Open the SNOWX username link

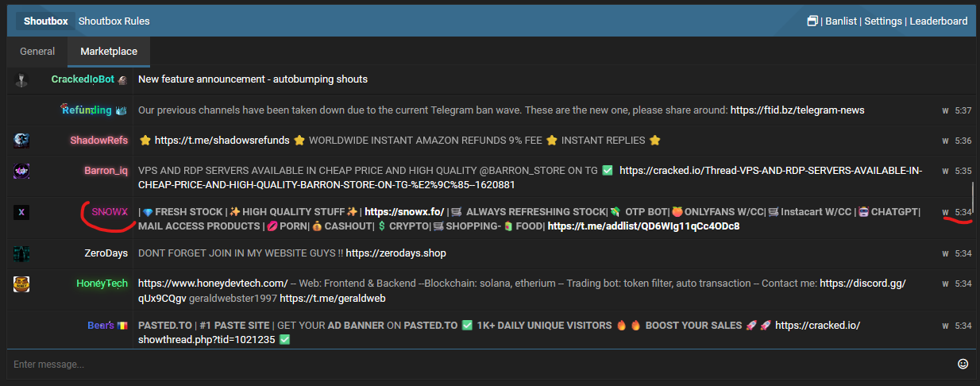(110, 212)
